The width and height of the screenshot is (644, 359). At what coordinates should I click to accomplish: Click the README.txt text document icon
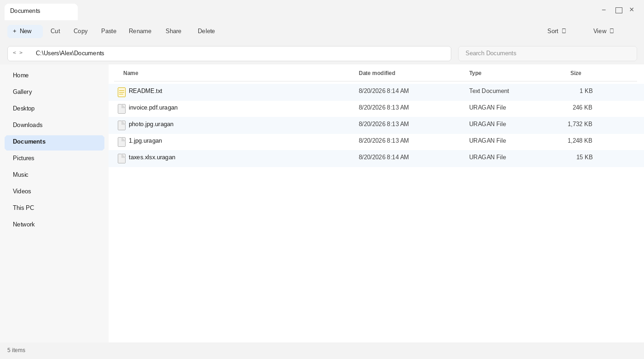[x=121, y=92]
